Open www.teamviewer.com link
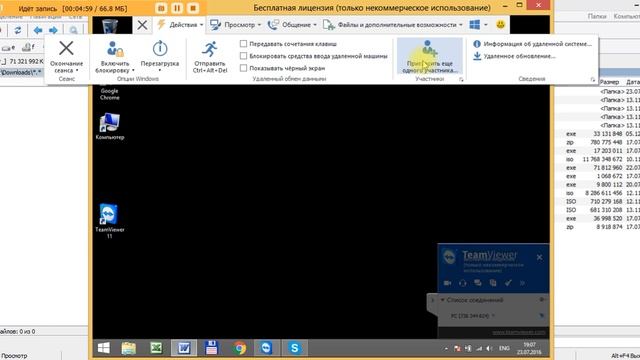This screenshot has height=360, width=640. tap(518, 332)
